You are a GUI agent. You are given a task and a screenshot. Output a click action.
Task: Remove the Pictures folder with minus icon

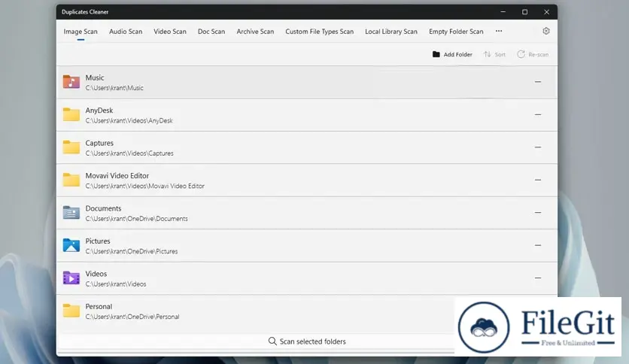coord(538,245)
